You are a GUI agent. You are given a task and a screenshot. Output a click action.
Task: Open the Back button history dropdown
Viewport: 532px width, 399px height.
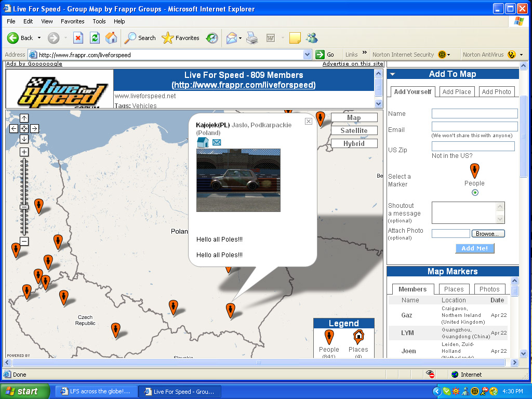pyautogui.click(x=39, y=38)
